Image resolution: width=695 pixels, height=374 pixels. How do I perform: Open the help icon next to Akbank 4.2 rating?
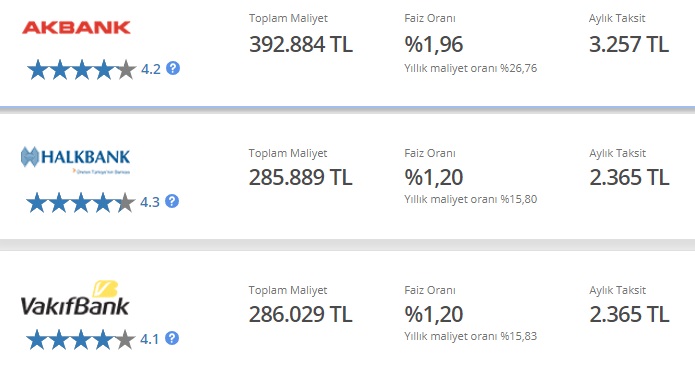(x=173, y=68)
